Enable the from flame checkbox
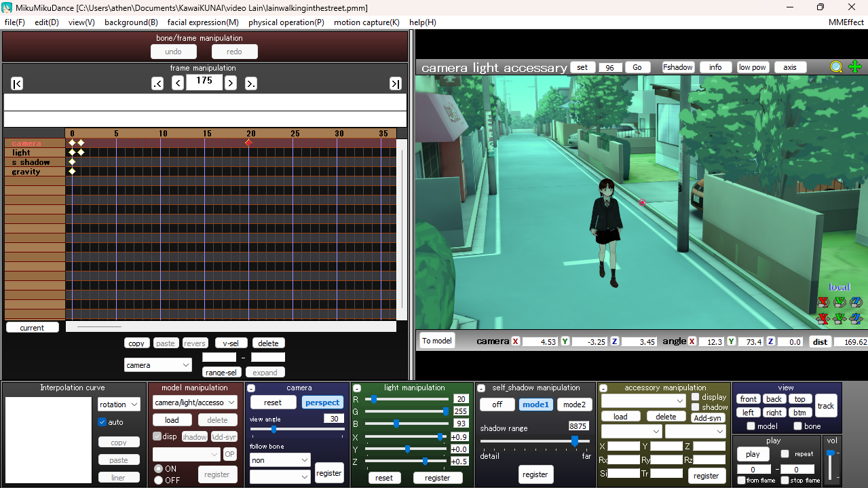This screenshot has width=868, height=488. point(741,481)
